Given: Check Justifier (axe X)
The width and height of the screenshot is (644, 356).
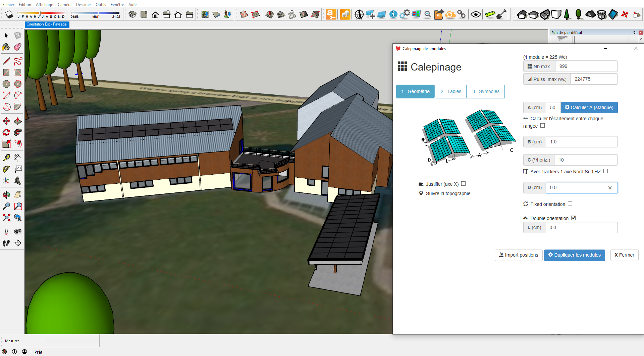Looking at the screenshot, I should [x=463, y=183].
